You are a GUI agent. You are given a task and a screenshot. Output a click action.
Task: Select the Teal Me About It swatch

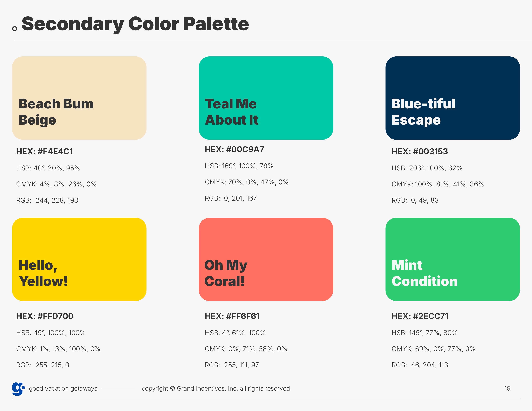click(266, 98)
